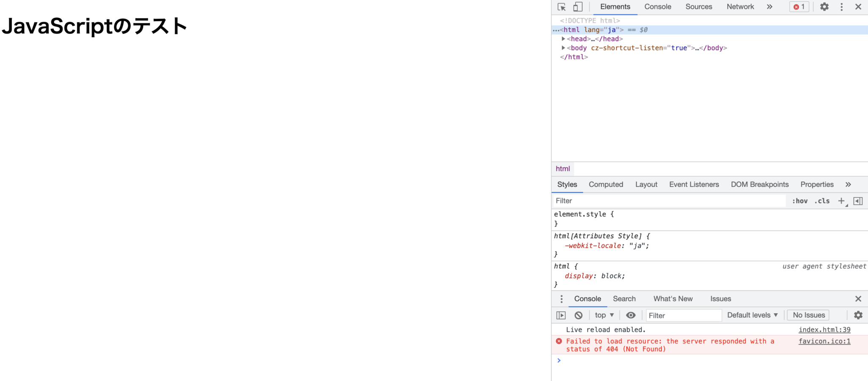This screenshot has height=381, width=868.
Task: Click the red error count badge
Action: tap(799, 7)
